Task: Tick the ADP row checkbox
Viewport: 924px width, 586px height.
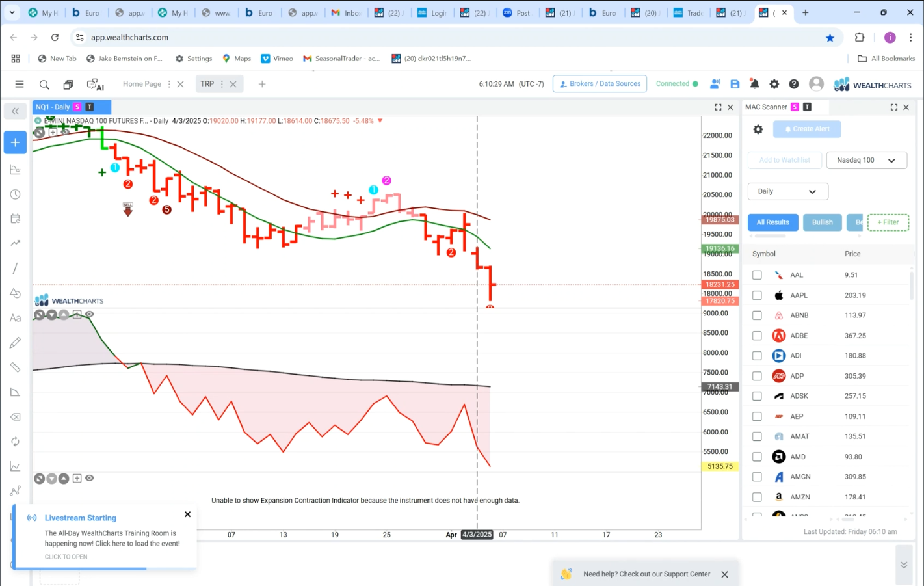Action: pos(757,376)
